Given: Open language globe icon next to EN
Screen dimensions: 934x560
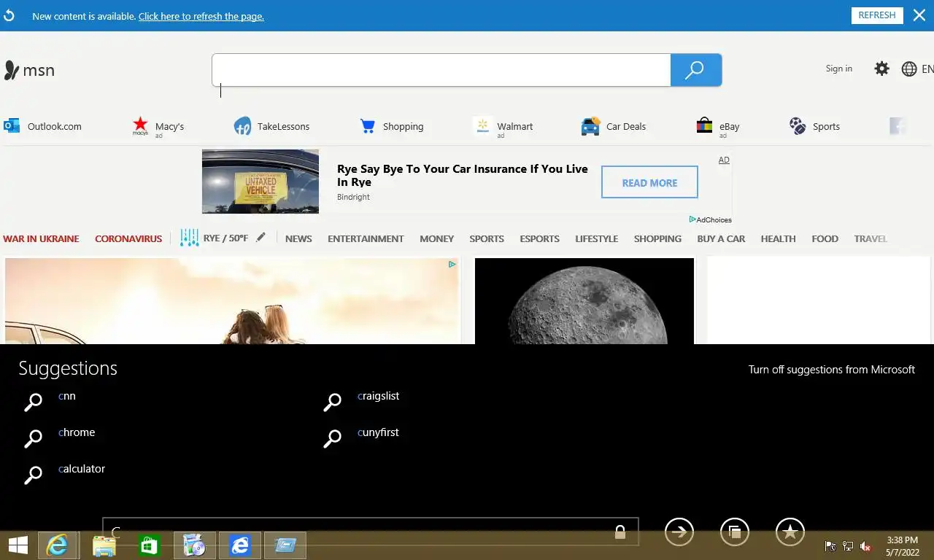Looking at the screenshot, I should point(909,69).
